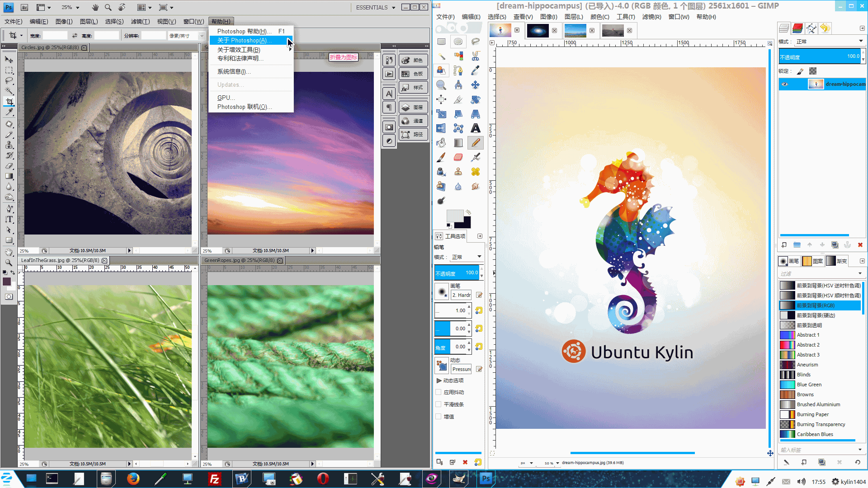This screenshot has height=488, width=868.
Task: Select Photoshop's Lasso tool
Action: pos(9,80)
